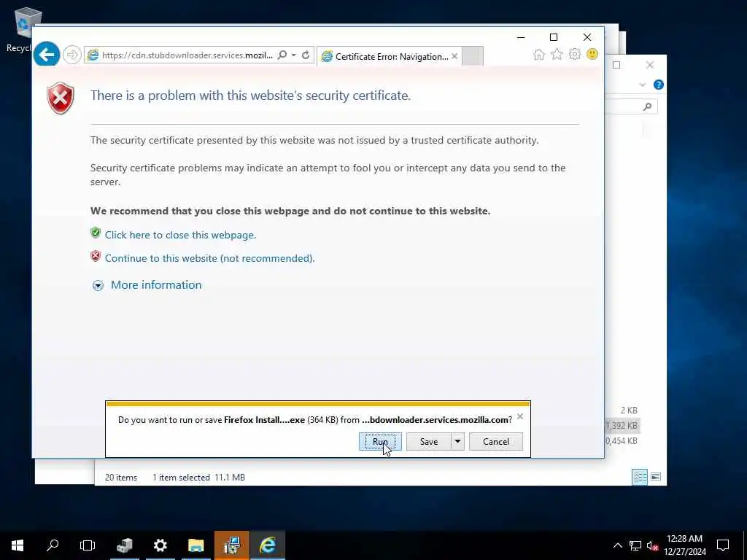Click the red shield beside Continue link
747x560 pixels.
[96, 256]
